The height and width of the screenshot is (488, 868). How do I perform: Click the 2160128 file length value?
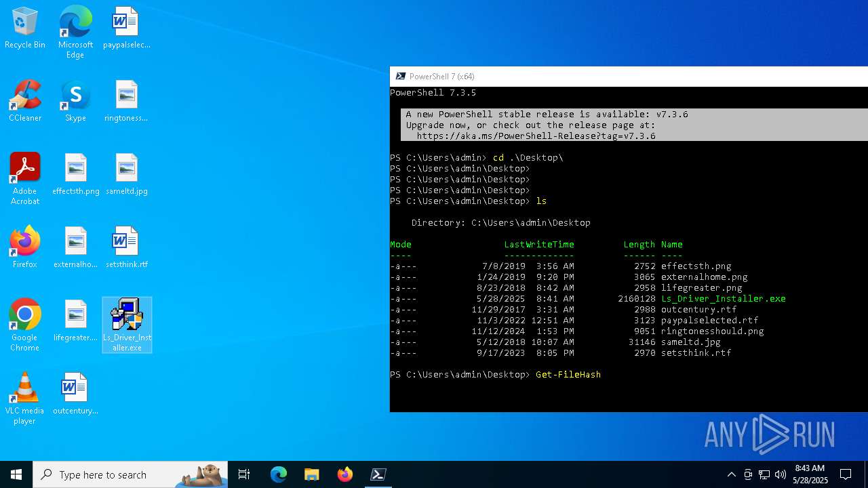tap(637, 299)
